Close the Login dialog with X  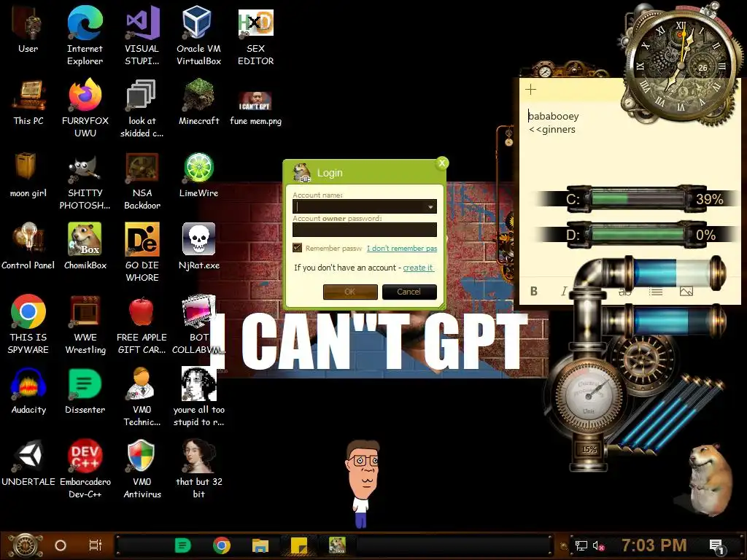442,163
